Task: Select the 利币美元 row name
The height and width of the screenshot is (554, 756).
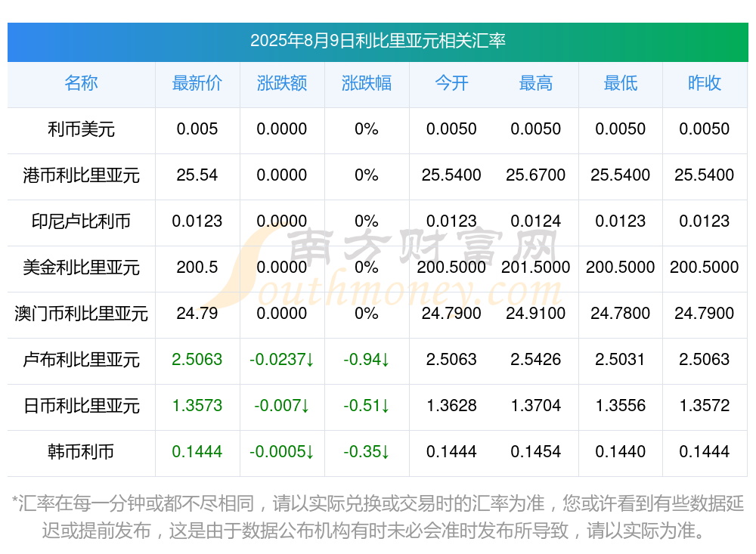Action: pyautogui.click(x=81, y=129)
